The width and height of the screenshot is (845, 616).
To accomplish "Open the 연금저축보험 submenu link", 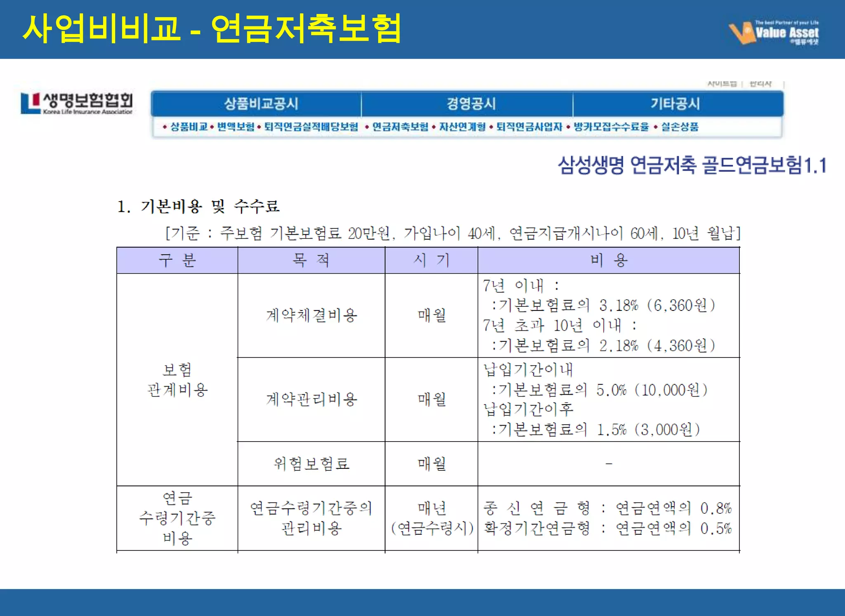I will 400,127.
